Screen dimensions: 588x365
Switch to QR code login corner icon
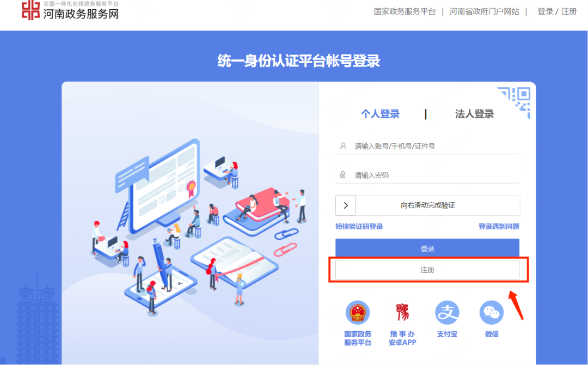coord(514,102)
